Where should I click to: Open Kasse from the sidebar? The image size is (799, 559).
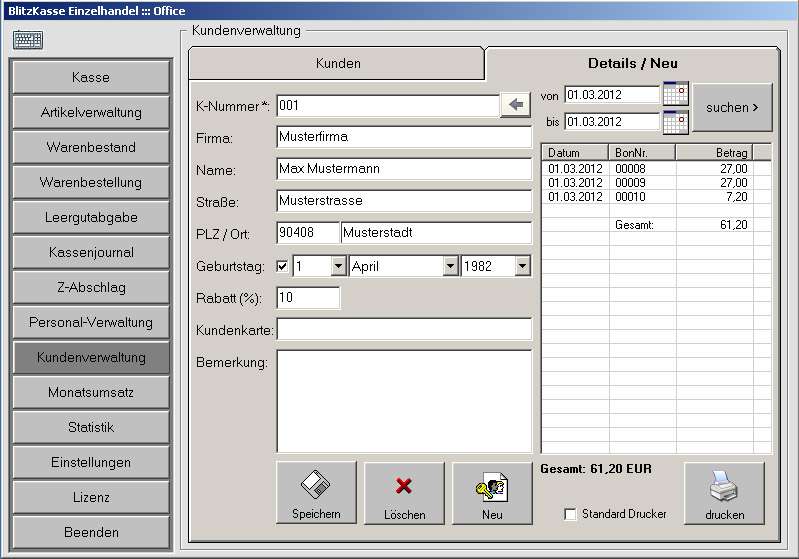pyautogui.click(x=91, y=77)
